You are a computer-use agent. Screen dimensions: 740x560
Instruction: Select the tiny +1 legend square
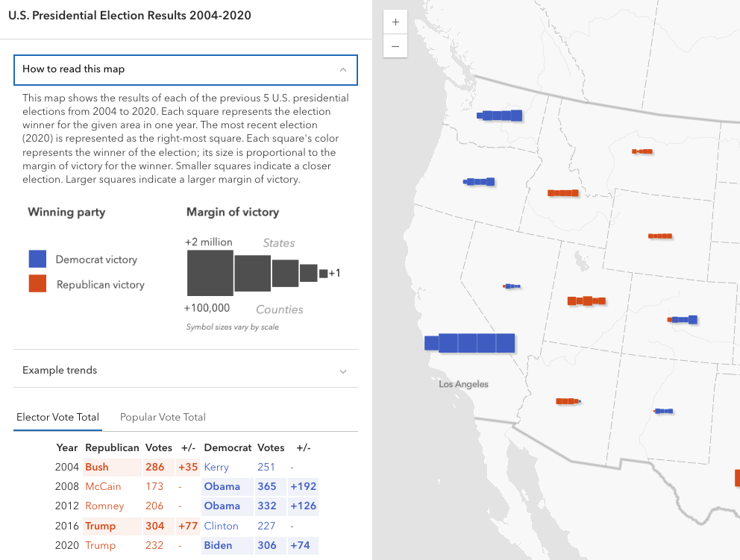[x=324, y=273]
